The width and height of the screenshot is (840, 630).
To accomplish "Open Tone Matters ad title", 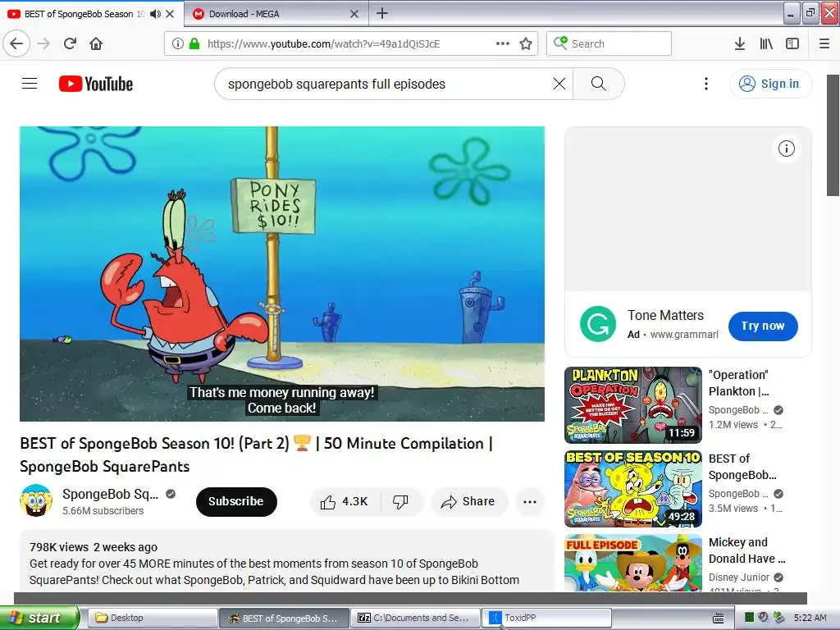I will [665, 316].
